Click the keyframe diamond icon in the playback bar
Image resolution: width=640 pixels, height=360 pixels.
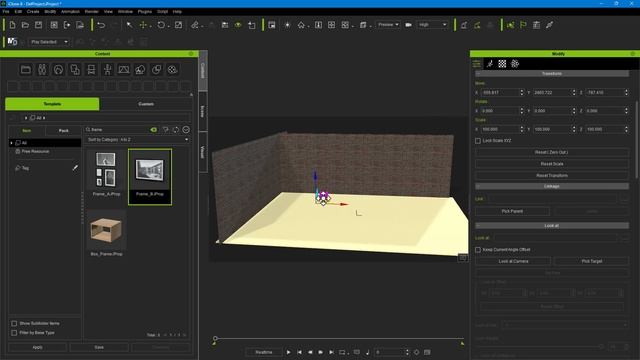coord(416,352)
